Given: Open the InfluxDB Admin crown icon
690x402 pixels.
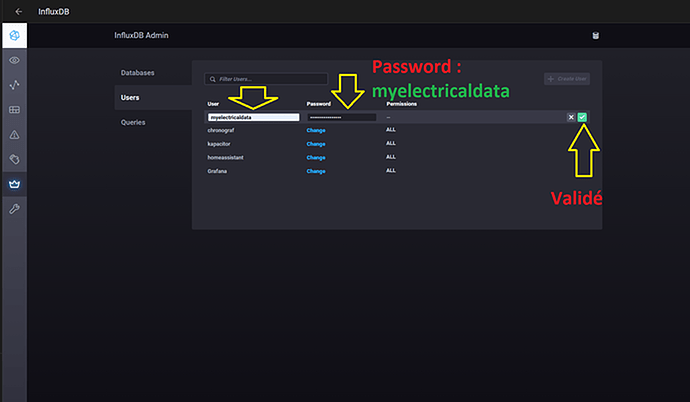Looking at the screenshot, I should pyautogui.click(x=15, y=184).
